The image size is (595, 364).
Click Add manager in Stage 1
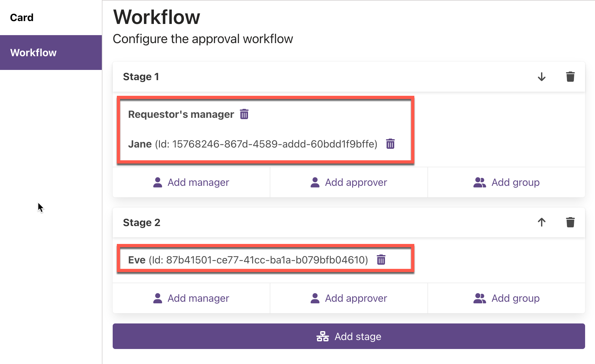click(x=198, y=182)
